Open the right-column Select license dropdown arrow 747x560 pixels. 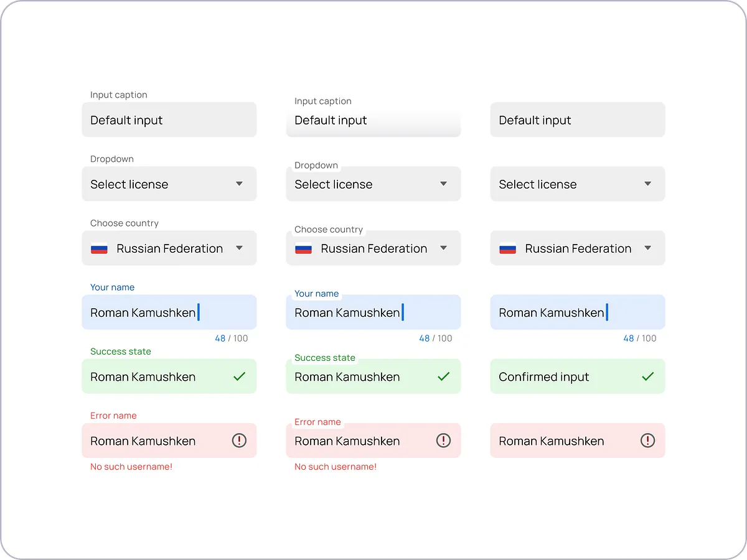coord(647,184)
